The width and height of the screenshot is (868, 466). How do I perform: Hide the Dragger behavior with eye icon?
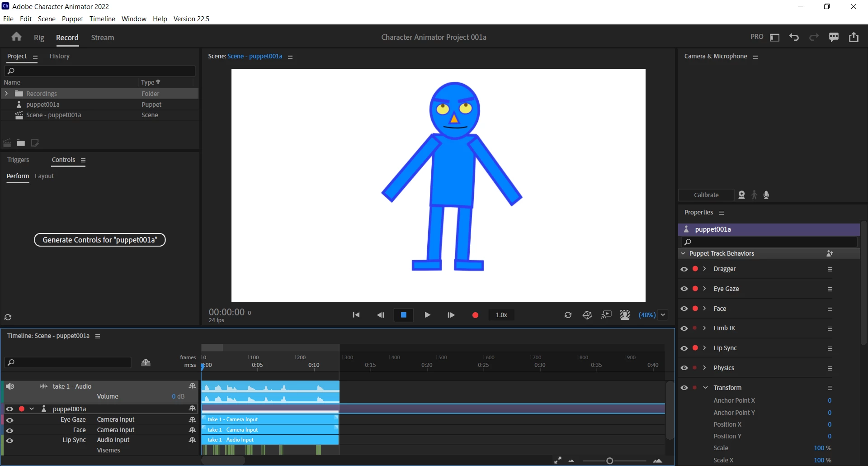(684, 269)
